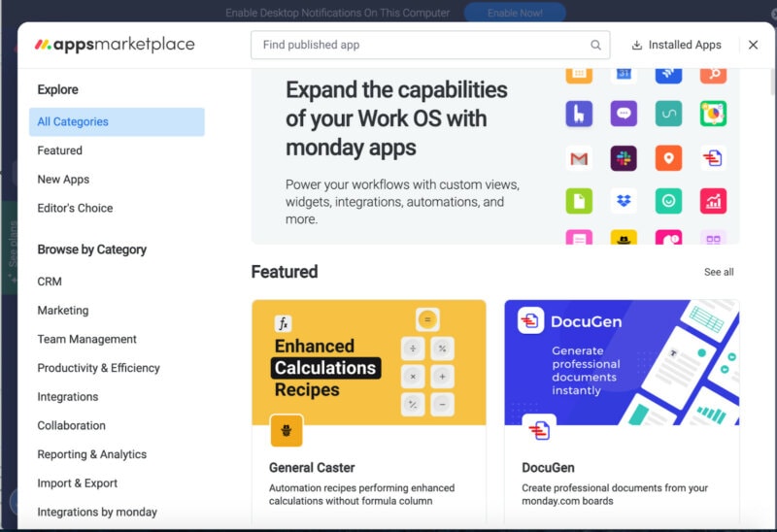The image size is (777, 532).
Task: Browse Integrations by monday category
Action: [x=97, y=512]
